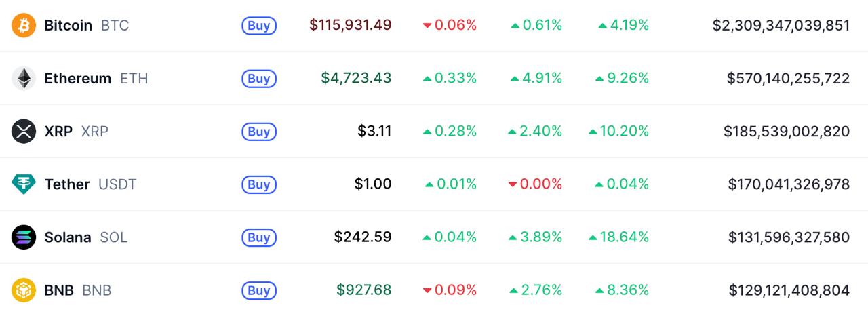Click the yellow BNB logo icon
The height and width of the screenshot is (316, 868).
coord(24,290)
